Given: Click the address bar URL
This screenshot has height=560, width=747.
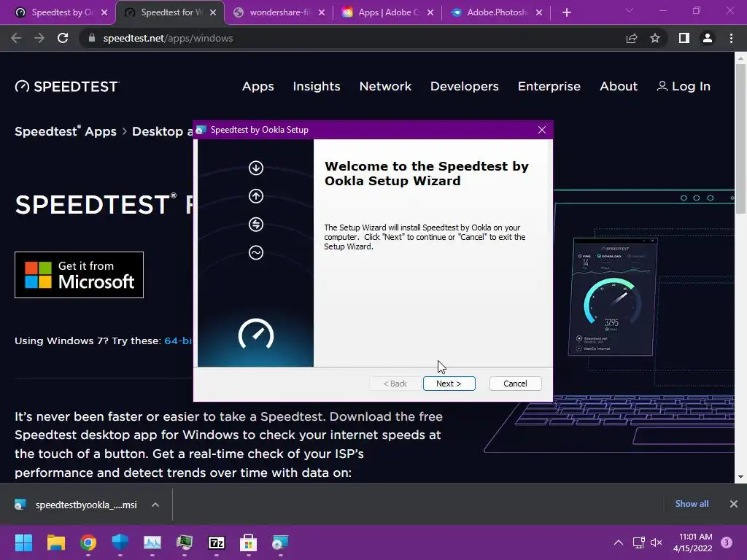Looking at the screenshot, I should (x=168, y=38).
